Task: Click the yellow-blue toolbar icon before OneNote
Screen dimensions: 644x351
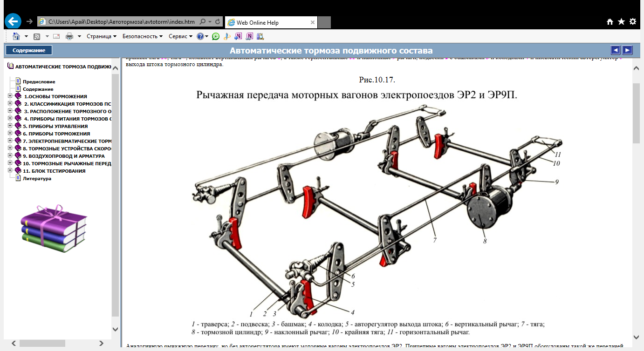Action: (x=227, y=36)
